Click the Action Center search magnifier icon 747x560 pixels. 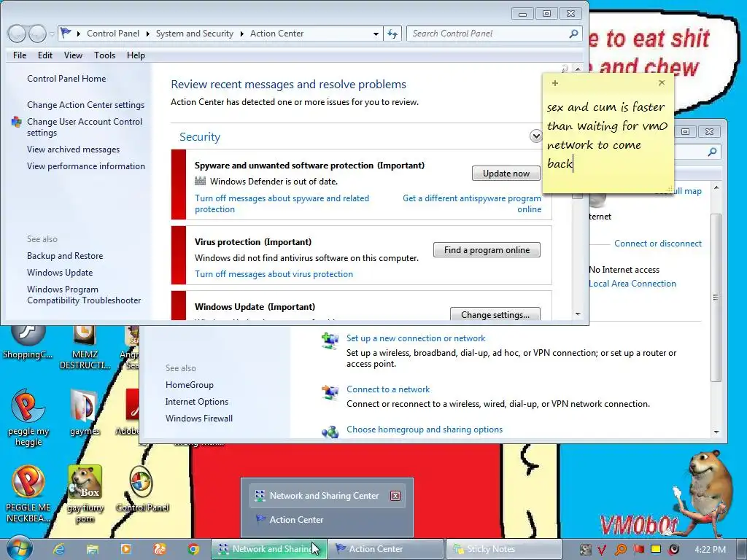point(573,34)
